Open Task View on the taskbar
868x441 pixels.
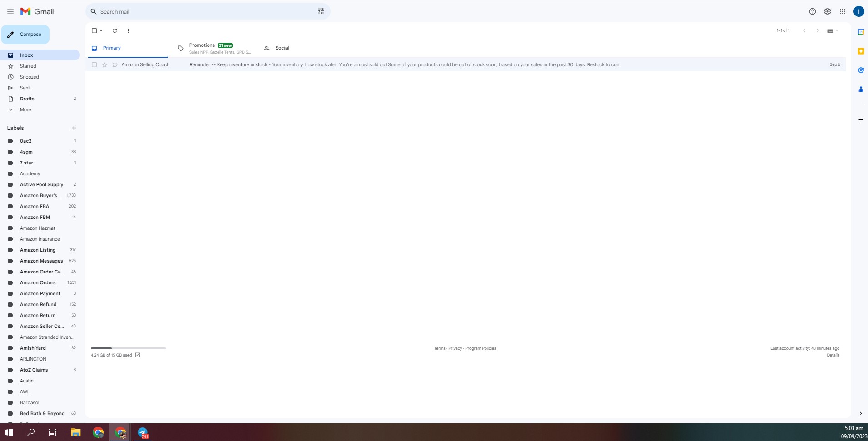(x=53, y=432)
